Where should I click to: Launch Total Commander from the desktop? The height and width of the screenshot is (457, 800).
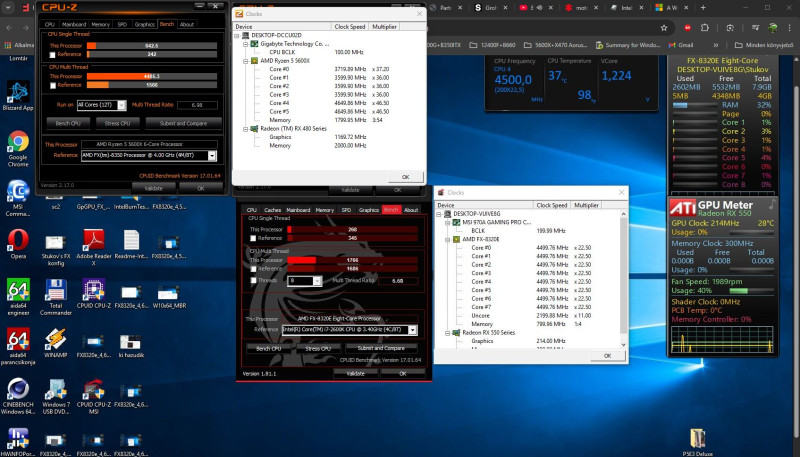tap(56, 297)
